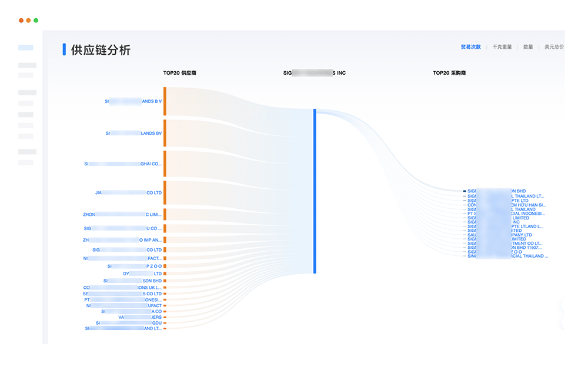Select supplier ending in O IMP AN...

122,240
